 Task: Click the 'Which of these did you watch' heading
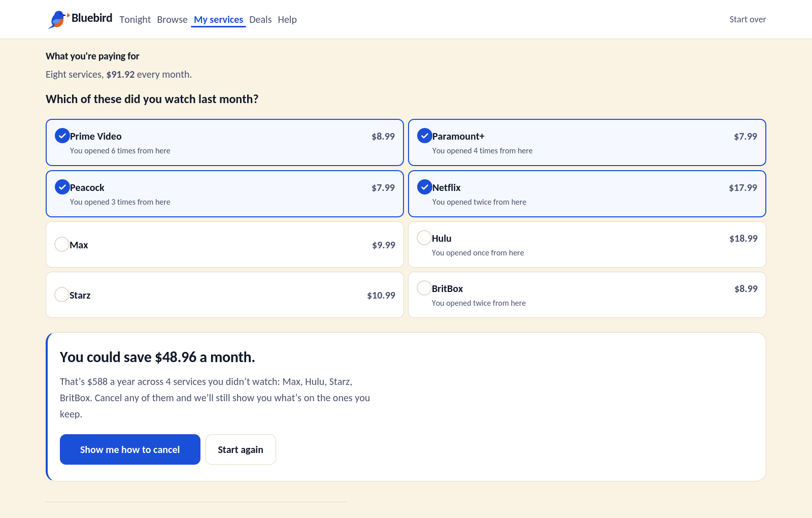(x=152, y=99)
